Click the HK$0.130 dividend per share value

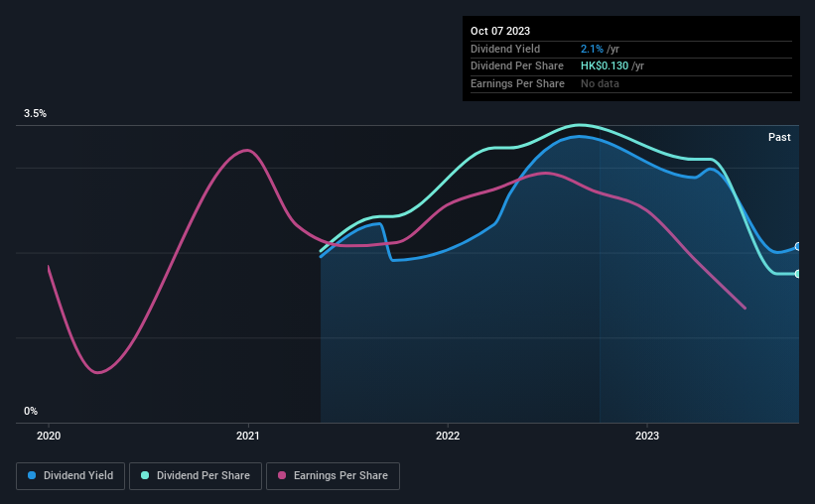point(605,66)
